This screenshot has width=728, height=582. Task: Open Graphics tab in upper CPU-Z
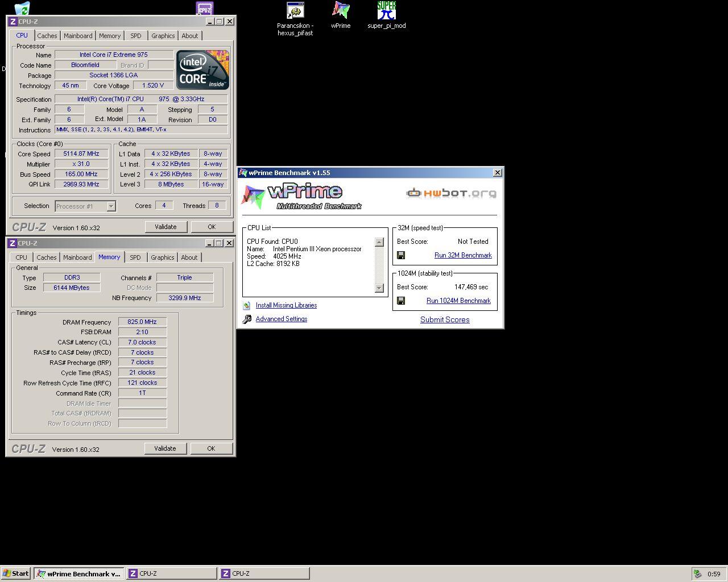pyautogui.click(x=163, y=36)
